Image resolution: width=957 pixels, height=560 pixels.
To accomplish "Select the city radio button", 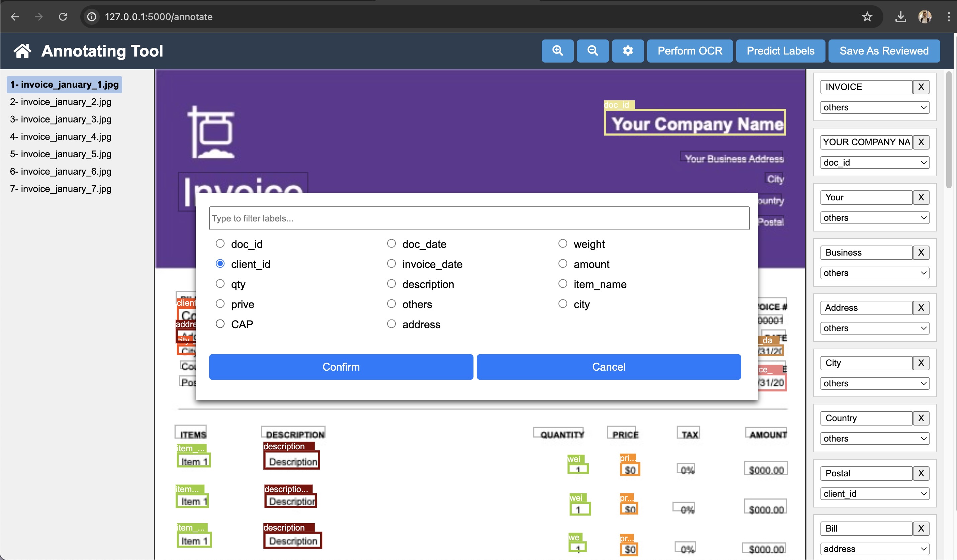I will (x=562, y=304).
